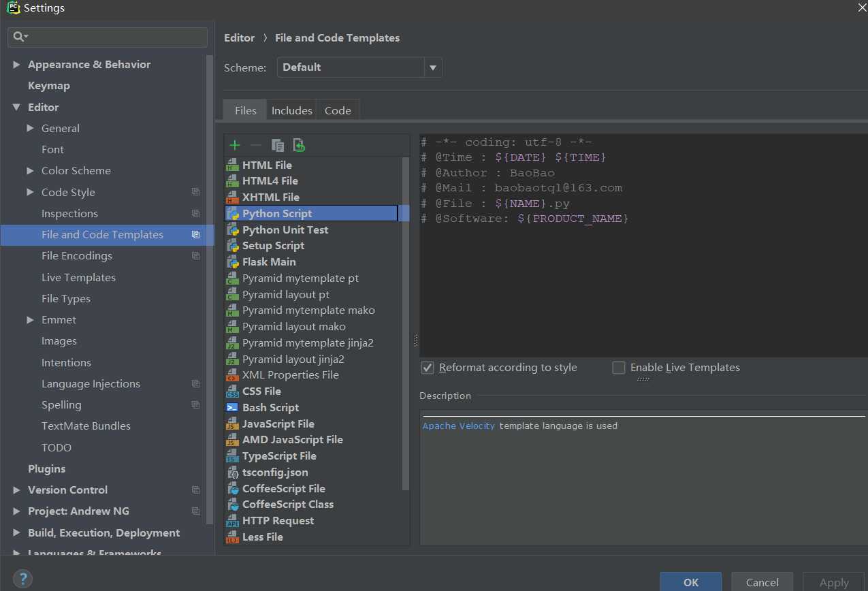Click project-level icon beside File and Code Templates
This screenshot has height=591, width=868.
[195, 235]
